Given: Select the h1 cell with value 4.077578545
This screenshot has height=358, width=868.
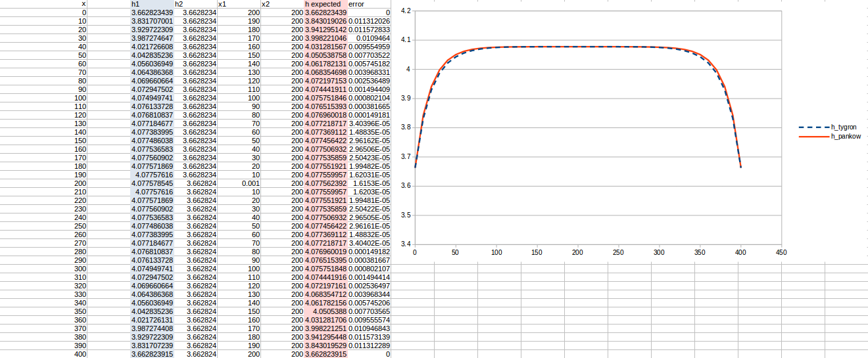Looking at the screenshot, I should (x=153, y=183).
